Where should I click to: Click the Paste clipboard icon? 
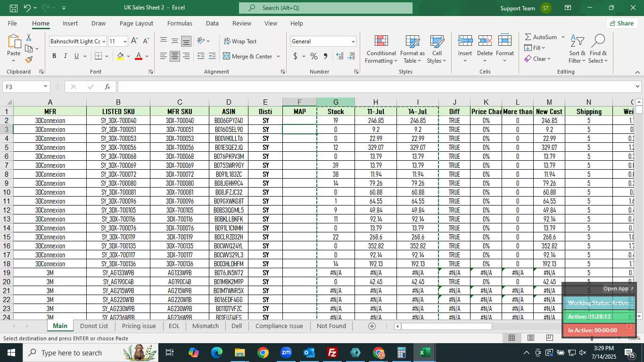(14, 41)
